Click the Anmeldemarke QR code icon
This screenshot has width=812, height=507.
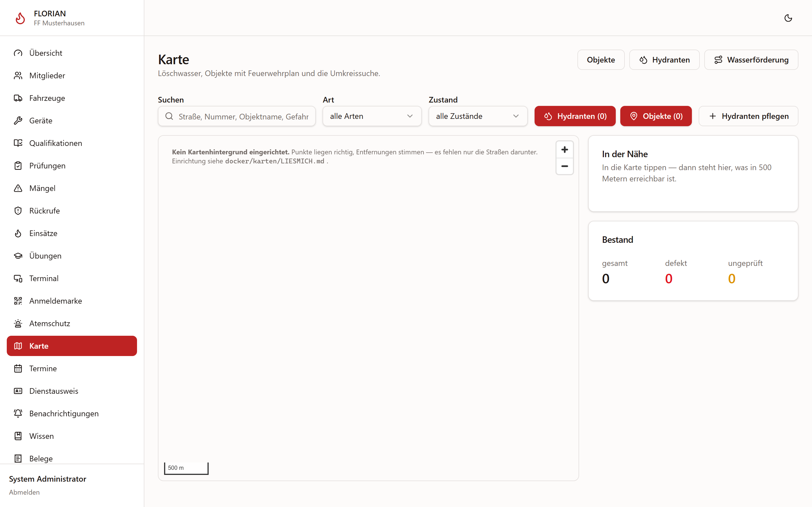click(x=18, y=301)
